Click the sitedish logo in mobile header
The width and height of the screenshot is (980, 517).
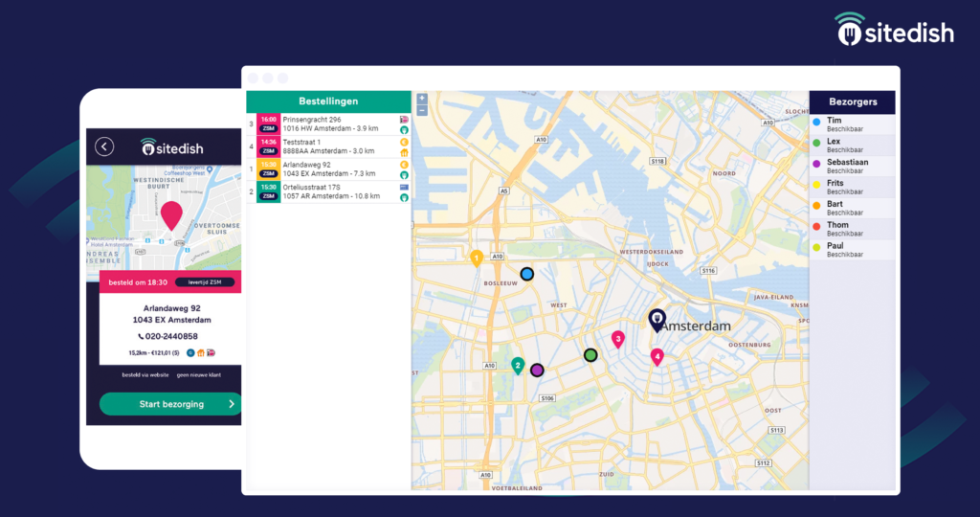[x=172, y=147]
